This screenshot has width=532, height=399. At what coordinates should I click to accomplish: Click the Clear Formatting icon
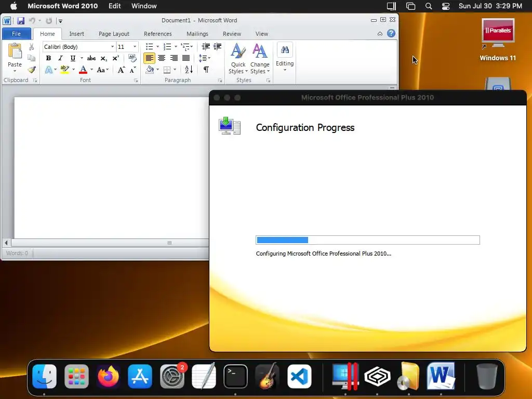tap(132, 58)
